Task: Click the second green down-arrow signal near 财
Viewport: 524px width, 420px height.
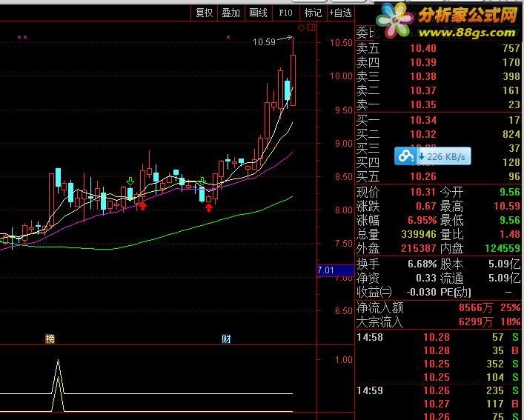Action: [202, 181]
